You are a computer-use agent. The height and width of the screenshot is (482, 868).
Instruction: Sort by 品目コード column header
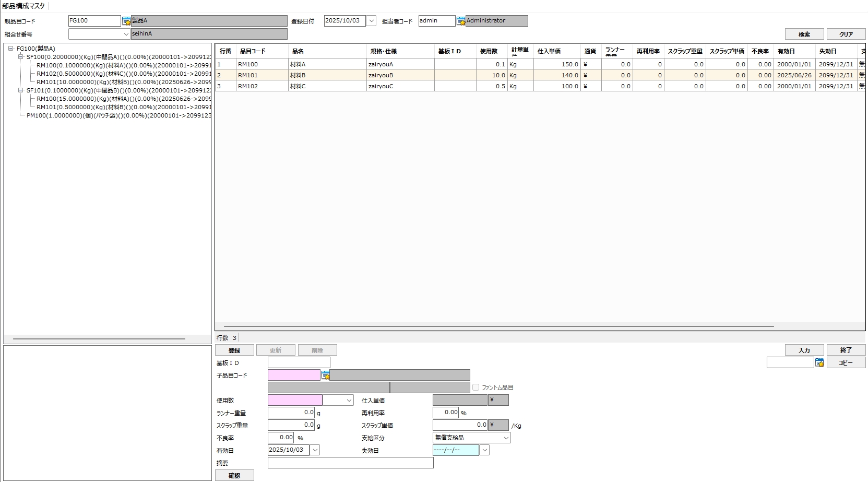coord(253,51)
